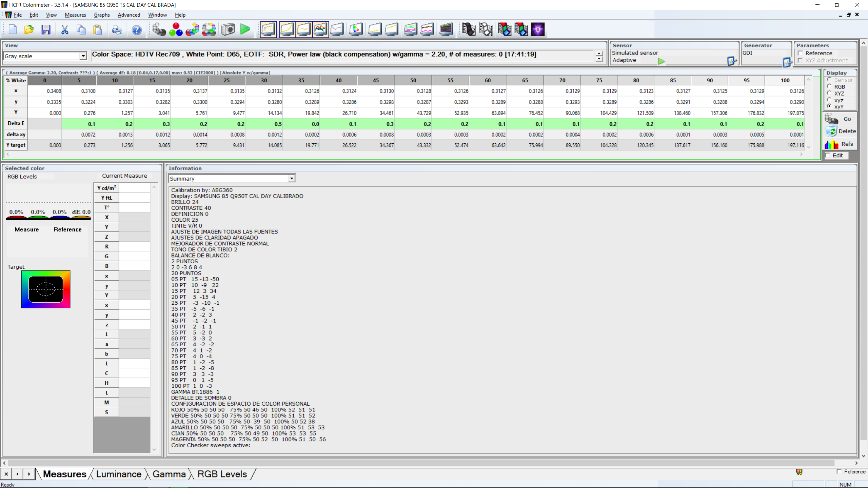Click the camera Measure contrast icon
Screen dimensions: 868x488
228,29
